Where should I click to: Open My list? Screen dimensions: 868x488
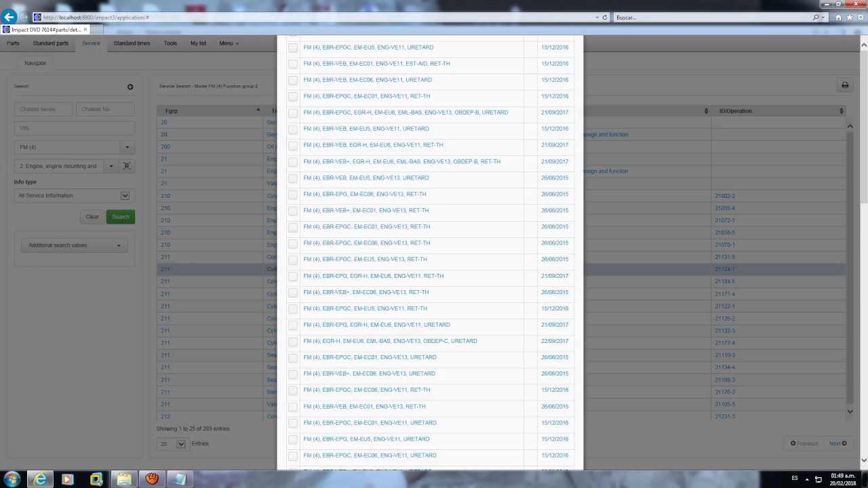coord(198,43)
